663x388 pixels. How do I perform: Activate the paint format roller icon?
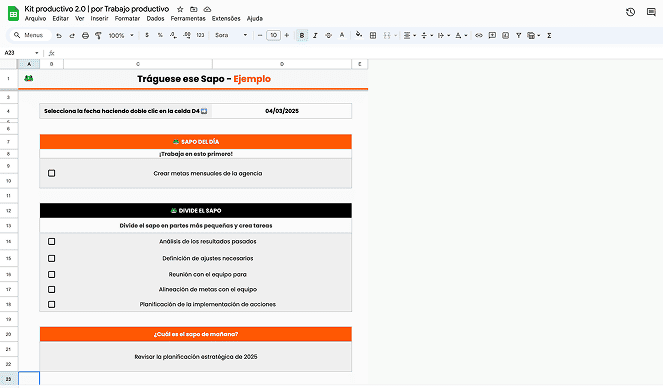tap(98, 36)
